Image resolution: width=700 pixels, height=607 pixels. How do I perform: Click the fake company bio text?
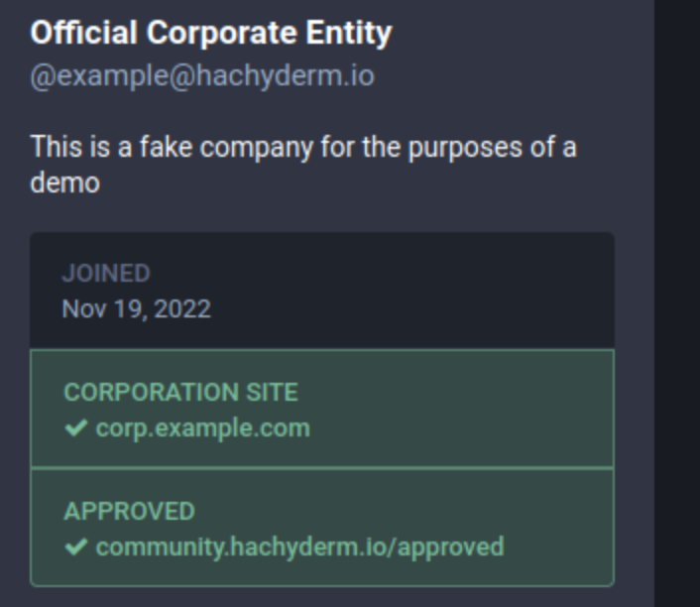point(303,165)
